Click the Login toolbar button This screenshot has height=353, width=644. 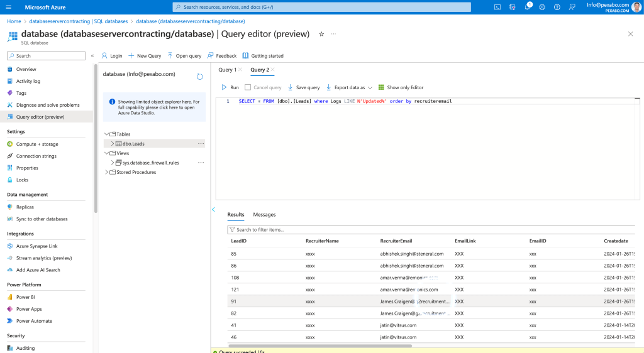click(x=112, y=56)
